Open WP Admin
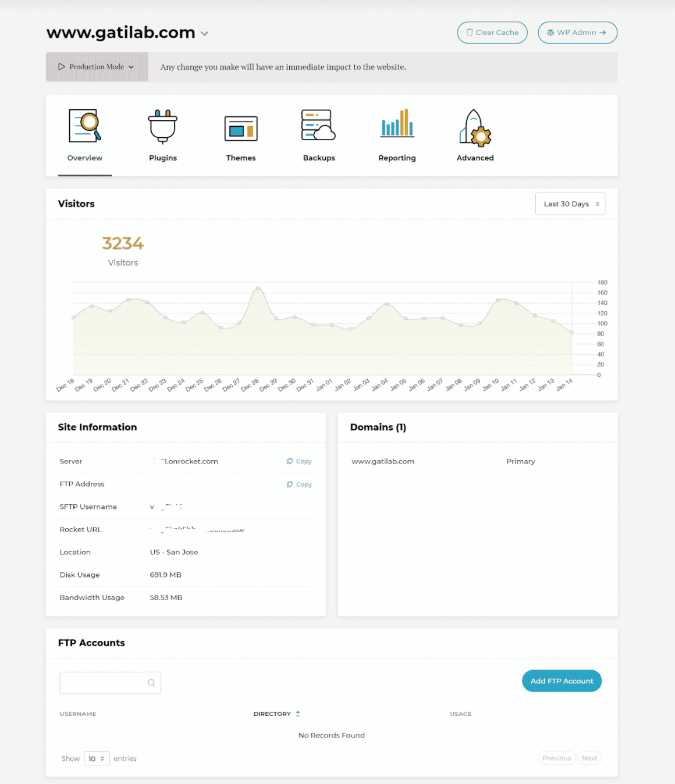The height and width of the screenshot is (784, 675). click(x=577, y=33)
